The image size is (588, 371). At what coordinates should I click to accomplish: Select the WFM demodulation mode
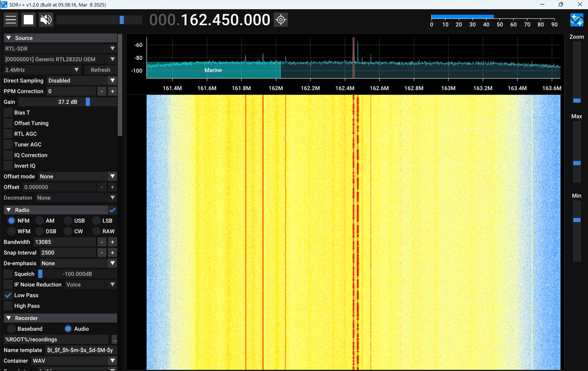click(x=11, y=231)
